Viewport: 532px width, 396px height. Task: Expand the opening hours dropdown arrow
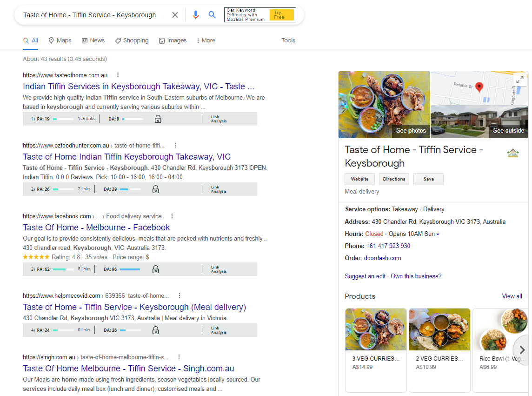click(438, 235)
